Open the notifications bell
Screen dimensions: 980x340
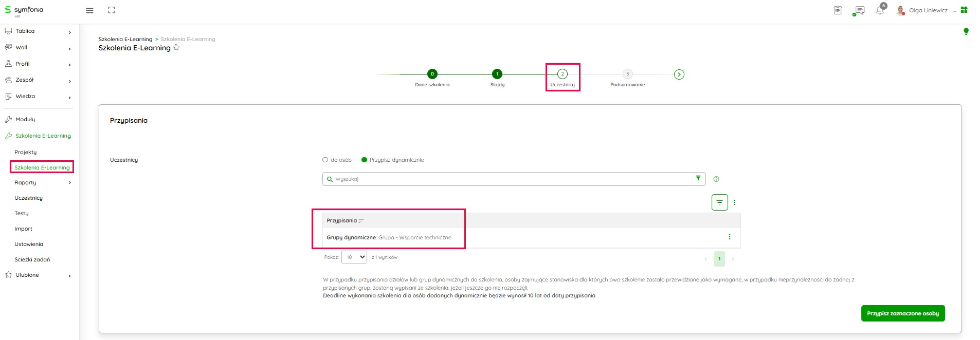coord(880,10)
